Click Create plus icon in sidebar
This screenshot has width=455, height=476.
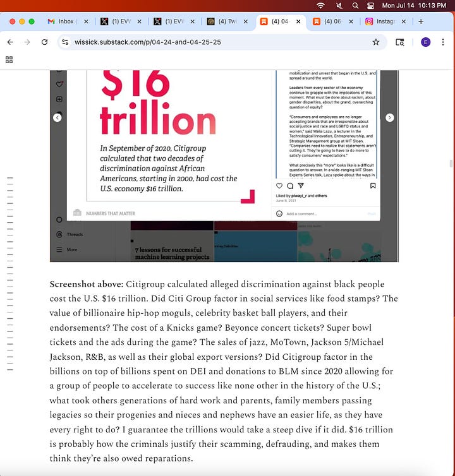pos(59,99)
